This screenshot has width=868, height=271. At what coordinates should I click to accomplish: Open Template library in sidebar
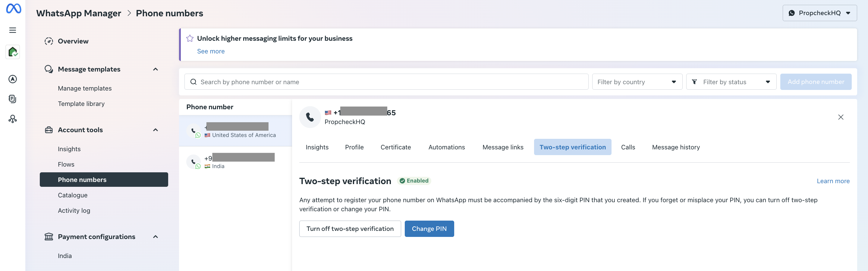tap(81, 104)
